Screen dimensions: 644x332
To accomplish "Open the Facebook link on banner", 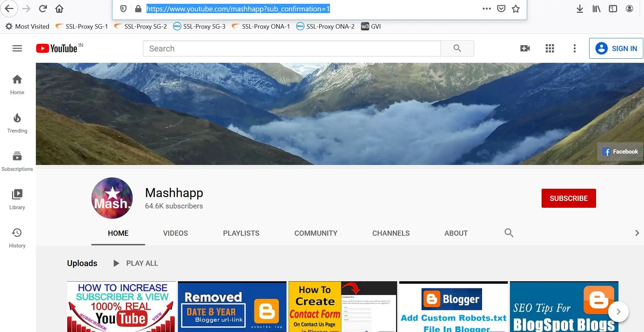I will [x=621, y=152].
